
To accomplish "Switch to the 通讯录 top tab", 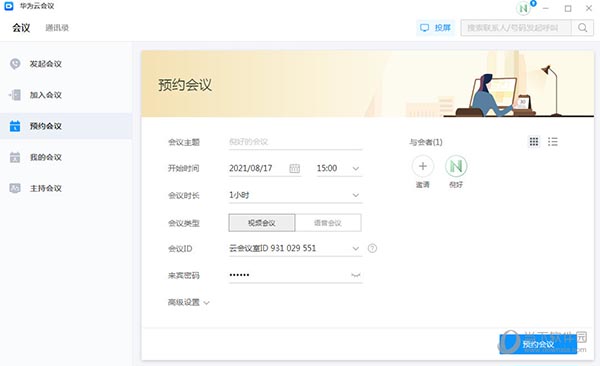I will point(57,28).
